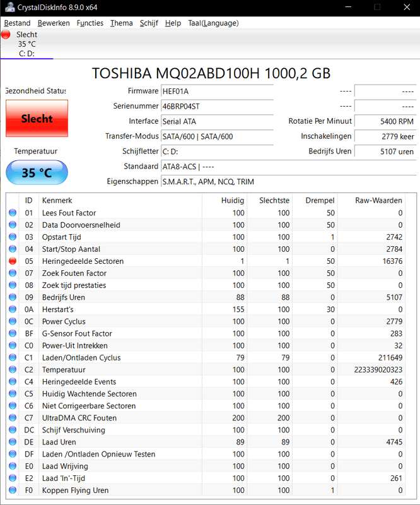Click the Gezondheid Status label
This screenshot has width=420, height=505.
pos(36,91)
